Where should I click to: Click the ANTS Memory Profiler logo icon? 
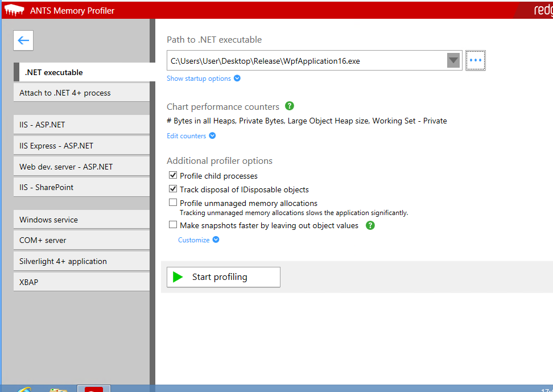(x=14, y=10)
